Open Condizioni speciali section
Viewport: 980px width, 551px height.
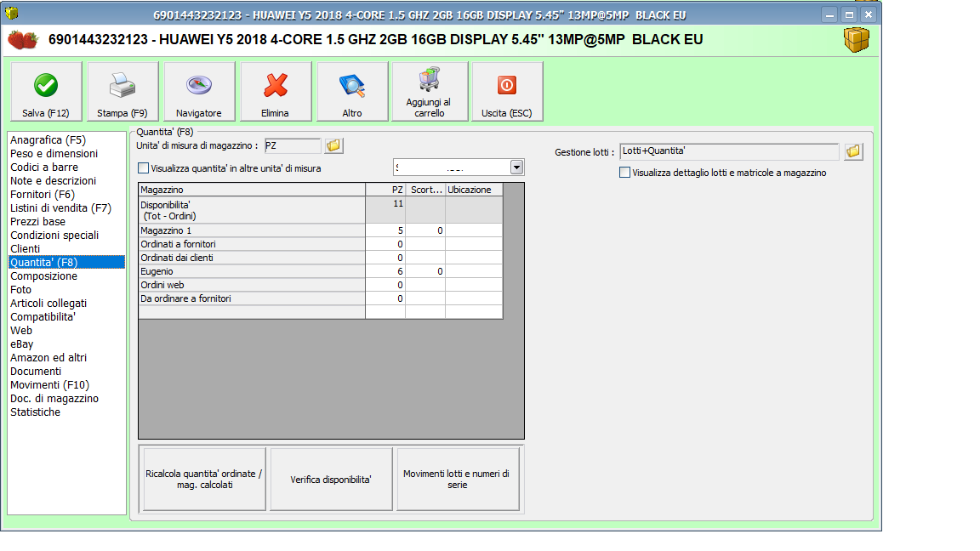click(x=54, y=236)
